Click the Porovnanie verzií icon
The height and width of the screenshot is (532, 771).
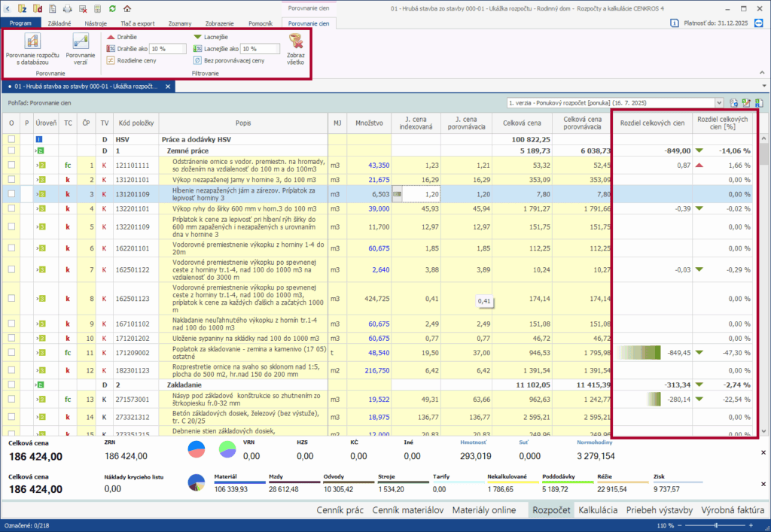point(80,42)
